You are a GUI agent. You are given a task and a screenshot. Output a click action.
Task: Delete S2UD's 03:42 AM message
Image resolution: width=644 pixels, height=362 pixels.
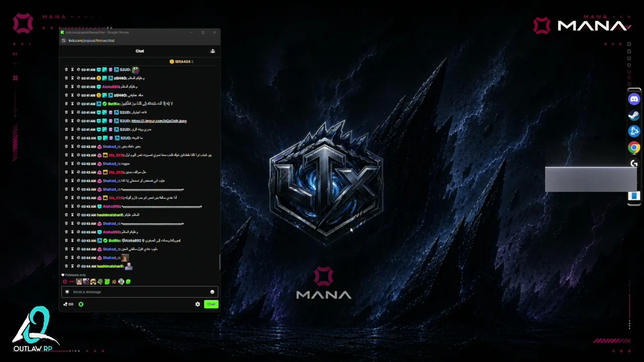click(x=66, y=138)
